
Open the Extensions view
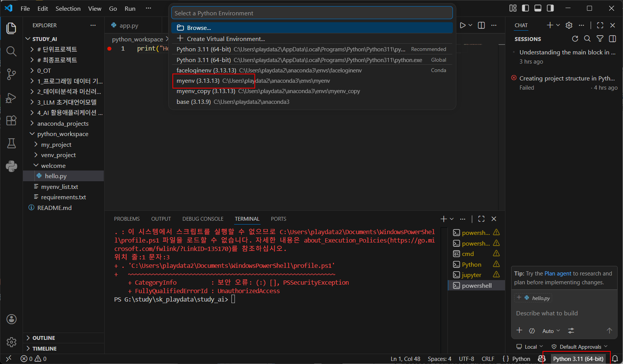[x=11, y=120]
